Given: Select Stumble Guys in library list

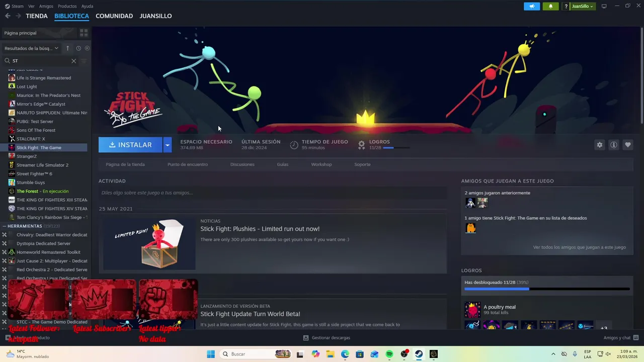Looking at the screenshot, I should (31, 183).
